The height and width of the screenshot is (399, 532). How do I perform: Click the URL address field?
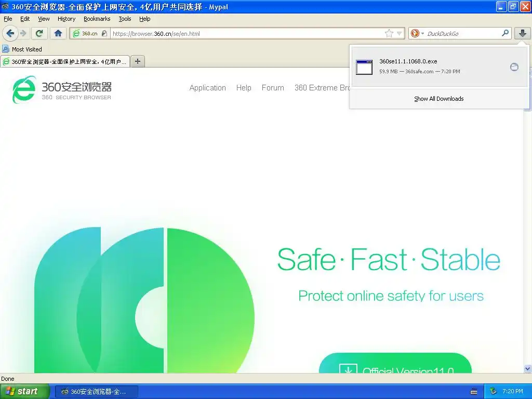248,33
